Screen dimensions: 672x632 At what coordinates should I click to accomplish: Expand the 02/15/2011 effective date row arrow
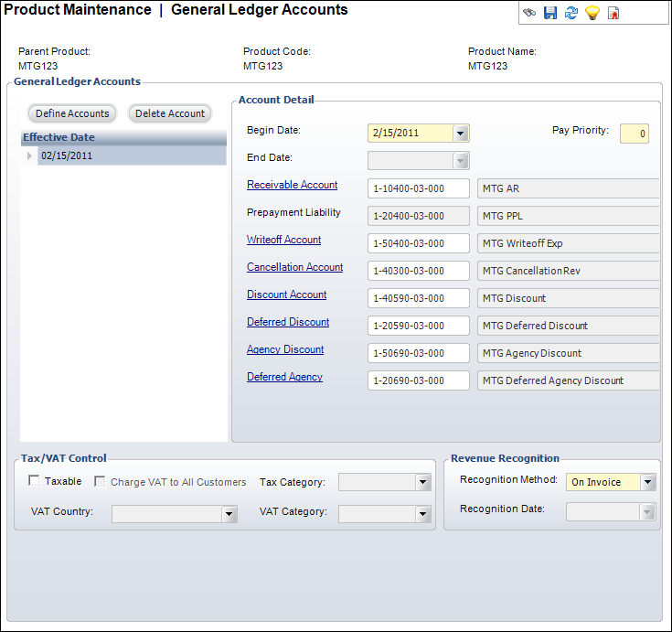coord(30,156)
